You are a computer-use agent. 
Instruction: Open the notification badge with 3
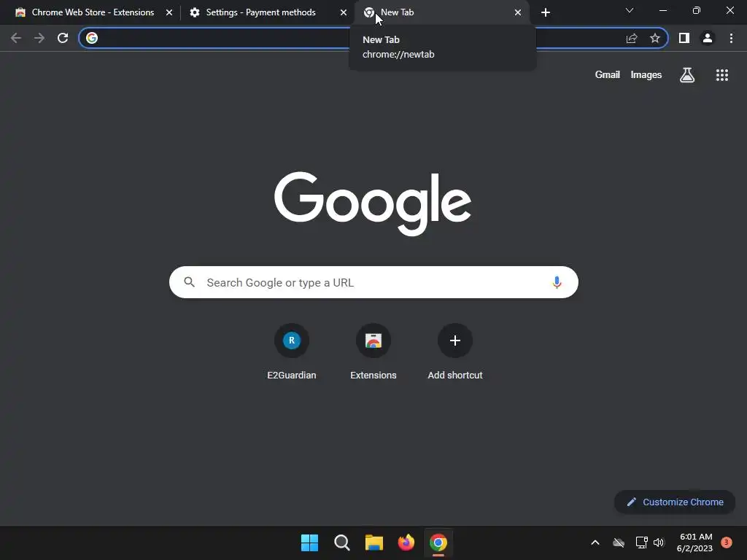(x=727, y=542)
